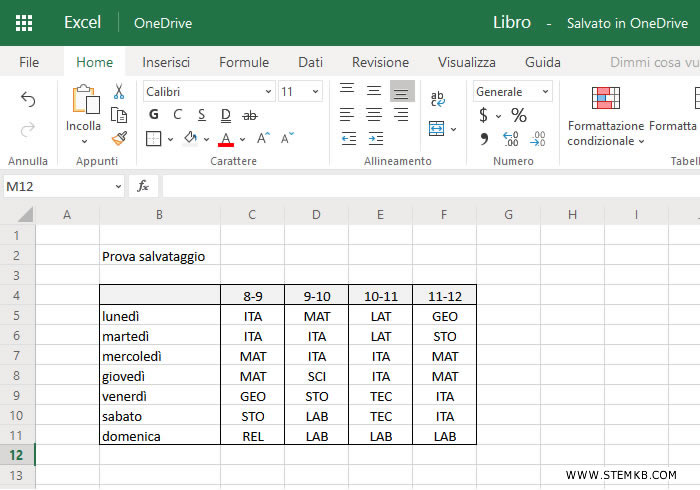The width and height of the screenshot is (700, 490).
Task: Click the Copy icon in Appunti
Action: 118,115
